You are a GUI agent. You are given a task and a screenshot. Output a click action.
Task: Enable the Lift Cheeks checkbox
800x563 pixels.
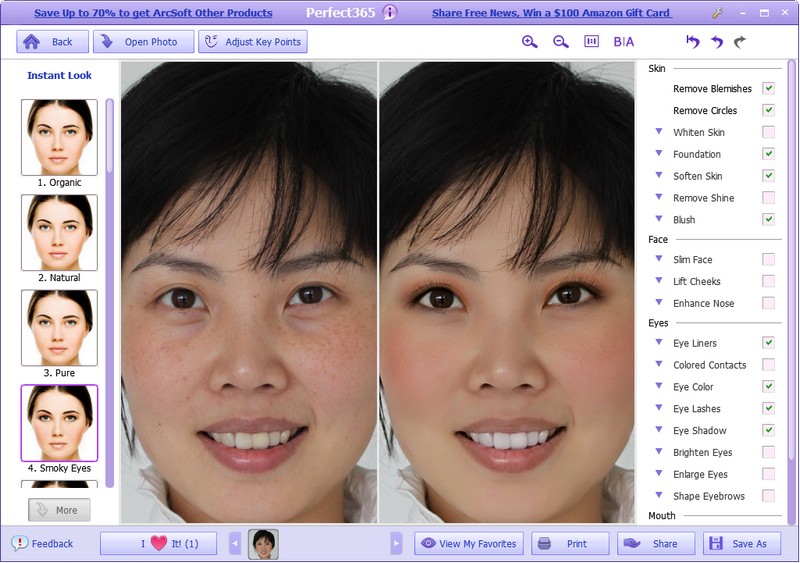coord(768,281)
